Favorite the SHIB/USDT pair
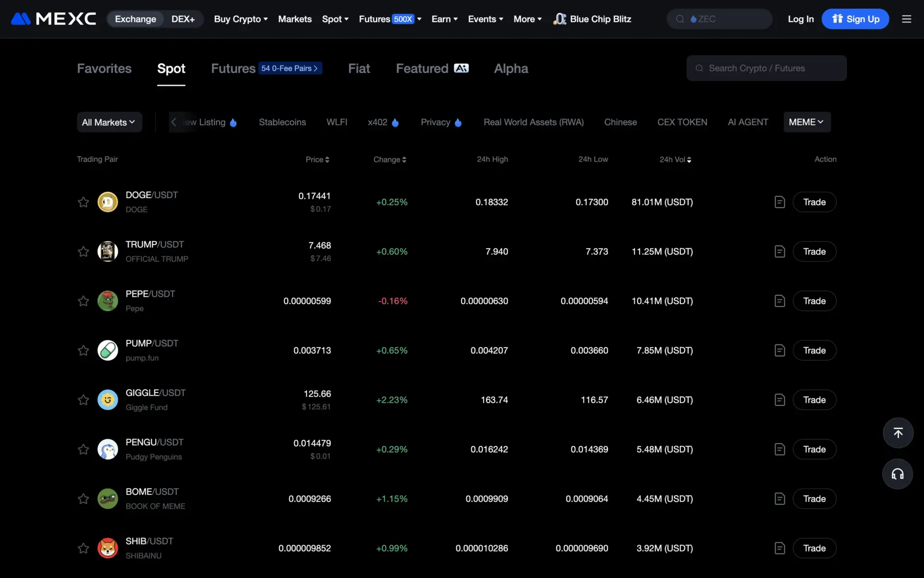 pyautogui.click(x=83, y=548)
